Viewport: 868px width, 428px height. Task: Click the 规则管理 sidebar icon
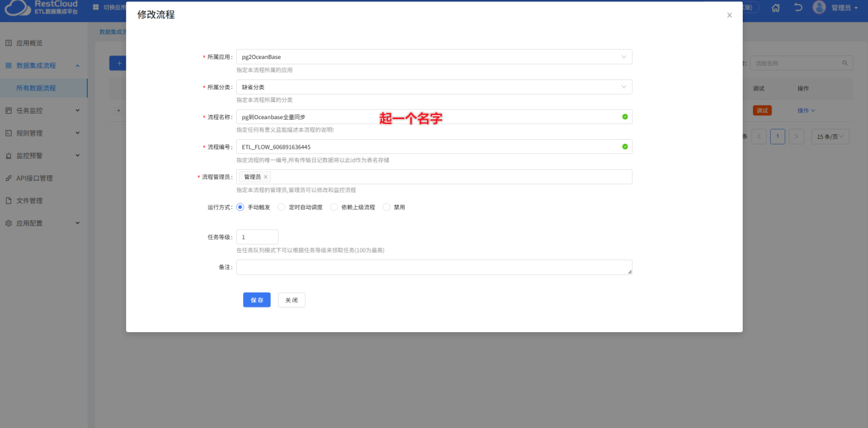9,133
